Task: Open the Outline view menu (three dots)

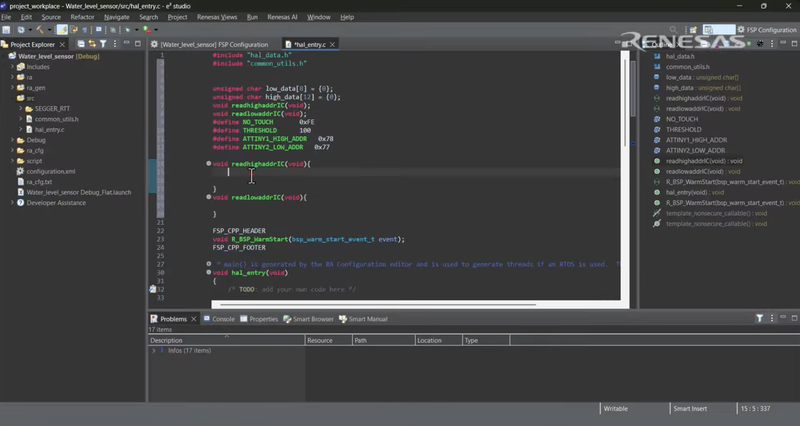Action: pyautogui.click(x=772, y=43)
